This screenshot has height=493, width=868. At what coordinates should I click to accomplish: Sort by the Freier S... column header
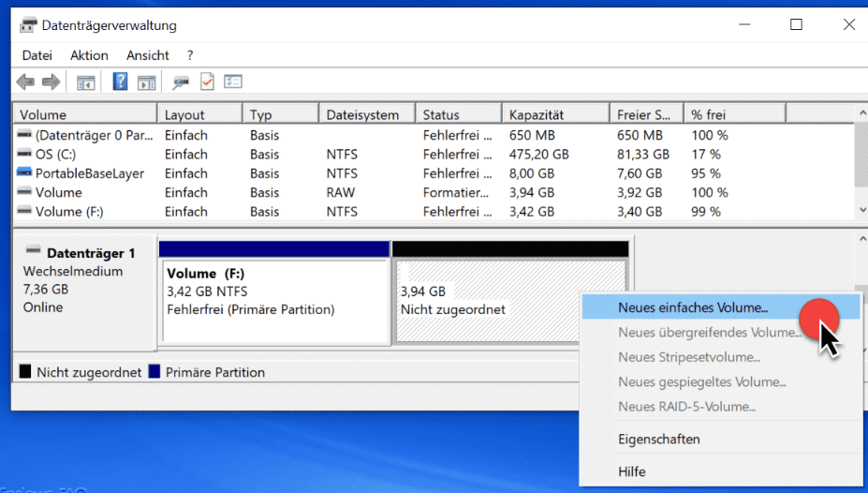(x=647, y=114)
